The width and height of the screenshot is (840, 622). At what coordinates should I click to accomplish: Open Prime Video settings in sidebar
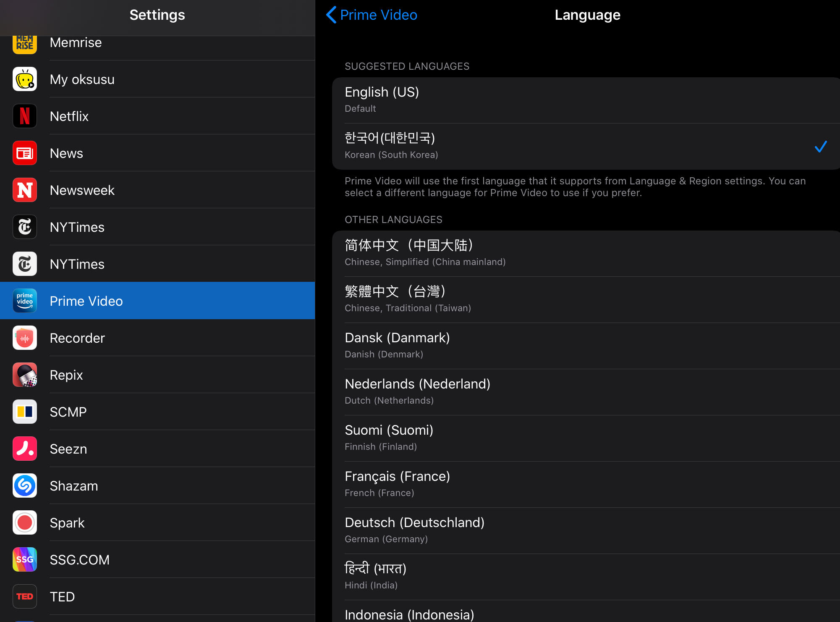[157, 301]
